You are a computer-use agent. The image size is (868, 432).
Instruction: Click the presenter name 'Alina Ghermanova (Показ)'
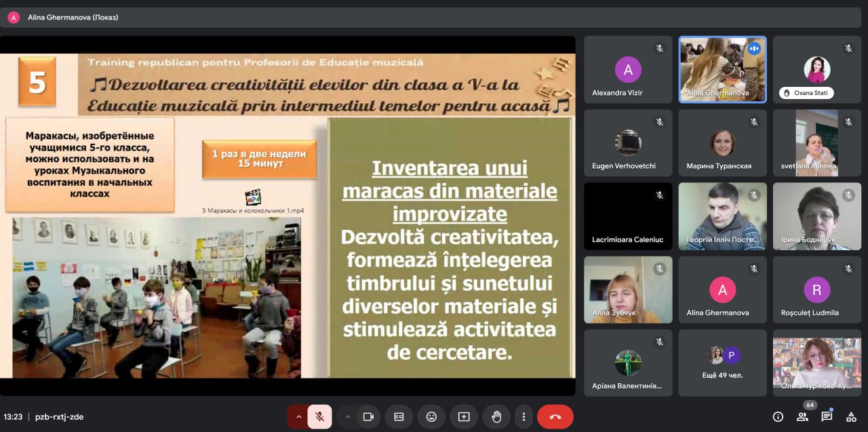click(x=73, y=18)
